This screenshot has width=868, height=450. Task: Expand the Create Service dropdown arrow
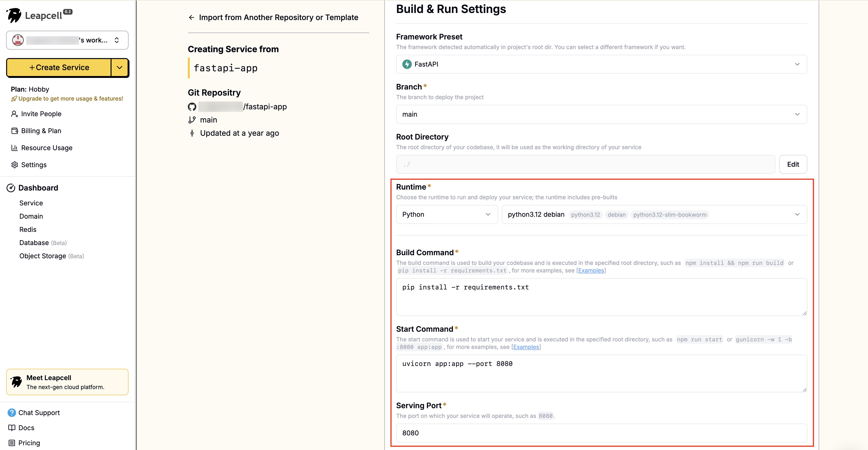[120, 67]
